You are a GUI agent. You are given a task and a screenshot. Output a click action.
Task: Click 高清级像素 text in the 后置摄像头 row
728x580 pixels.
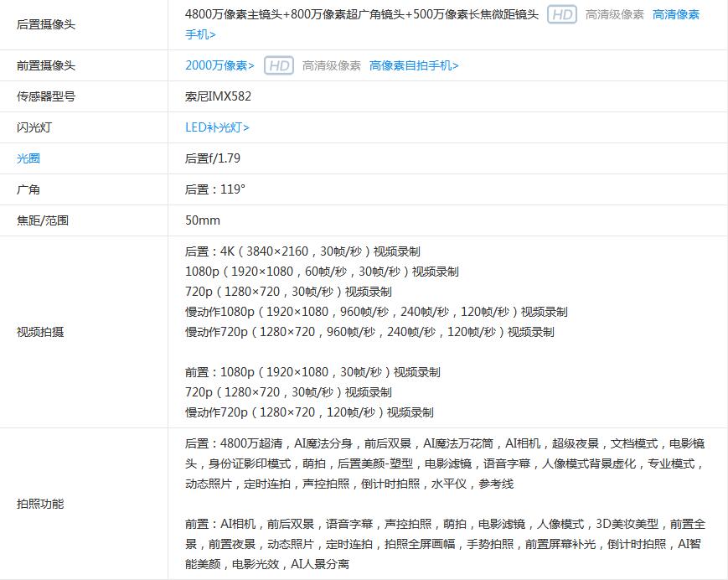pos(615,15)
